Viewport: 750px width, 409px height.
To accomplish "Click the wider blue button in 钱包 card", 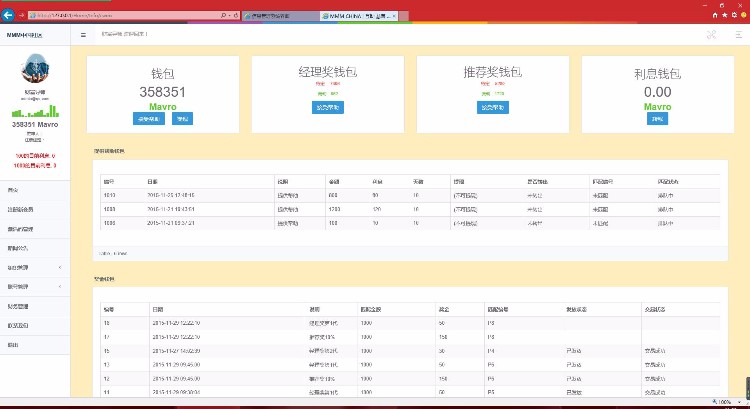I will point(149,119).
